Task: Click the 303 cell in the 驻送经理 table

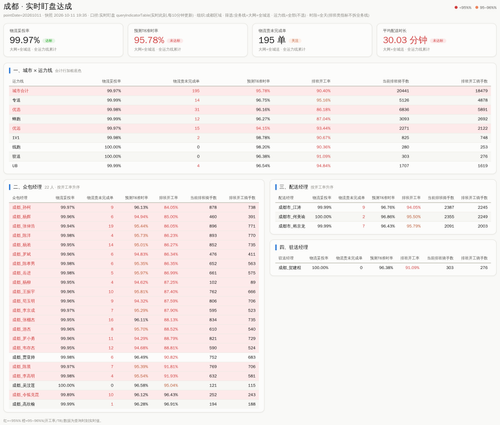Action: (x=450, y=268)
